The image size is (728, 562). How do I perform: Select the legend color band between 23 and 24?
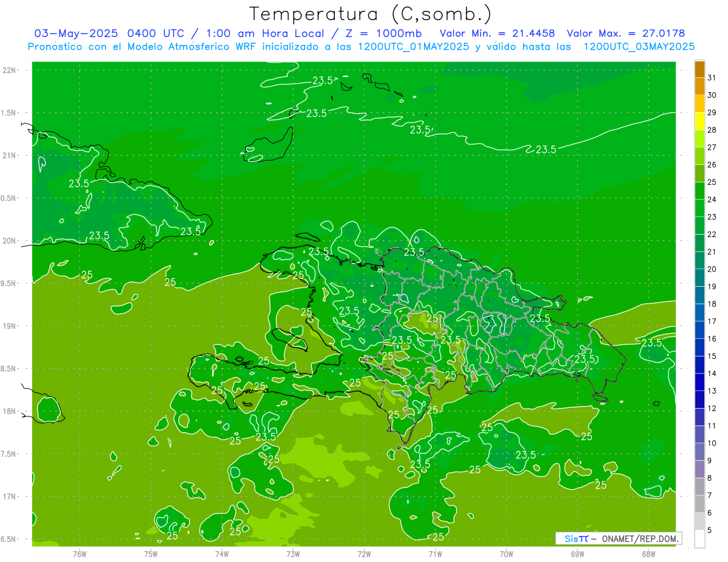[x=699, y=209]
